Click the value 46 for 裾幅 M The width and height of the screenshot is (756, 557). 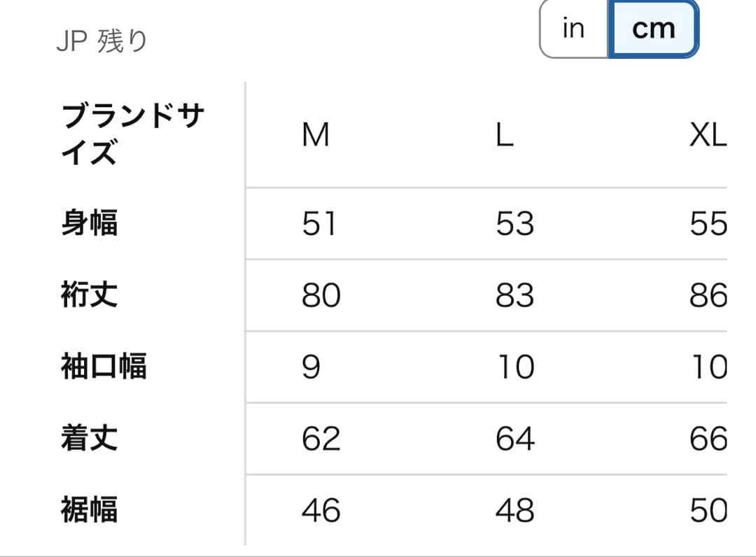point(321,510)
